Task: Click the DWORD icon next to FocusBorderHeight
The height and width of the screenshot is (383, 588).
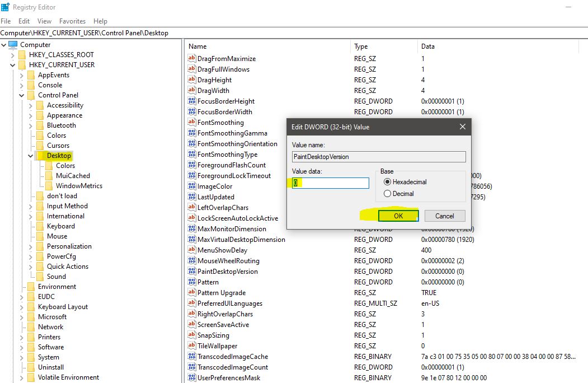Action: pos(193,101)
